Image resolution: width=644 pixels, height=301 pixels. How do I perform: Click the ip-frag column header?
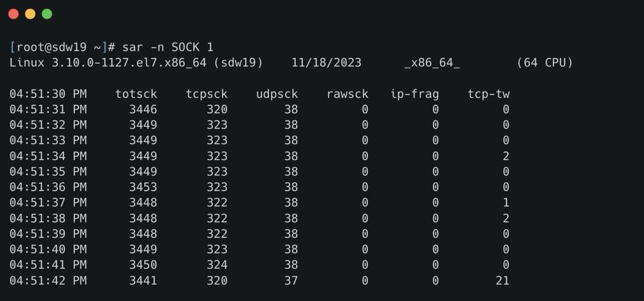[414, 94]
